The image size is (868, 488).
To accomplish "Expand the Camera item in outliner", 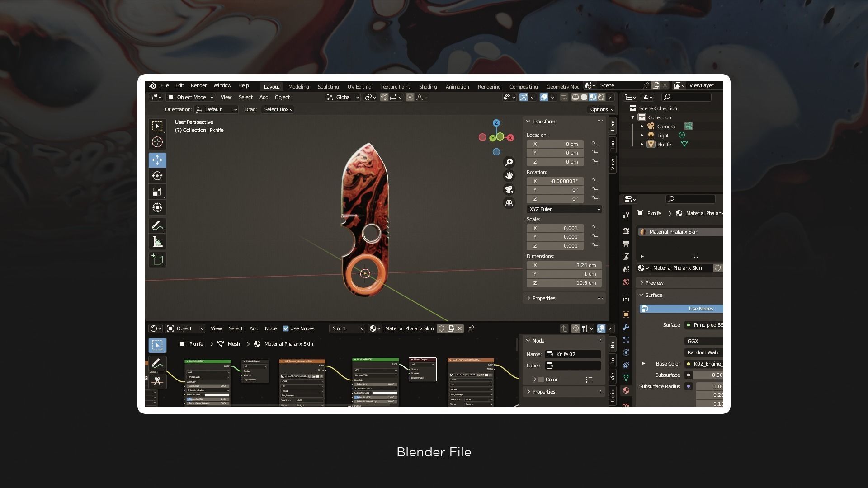I will click(642, 127).
